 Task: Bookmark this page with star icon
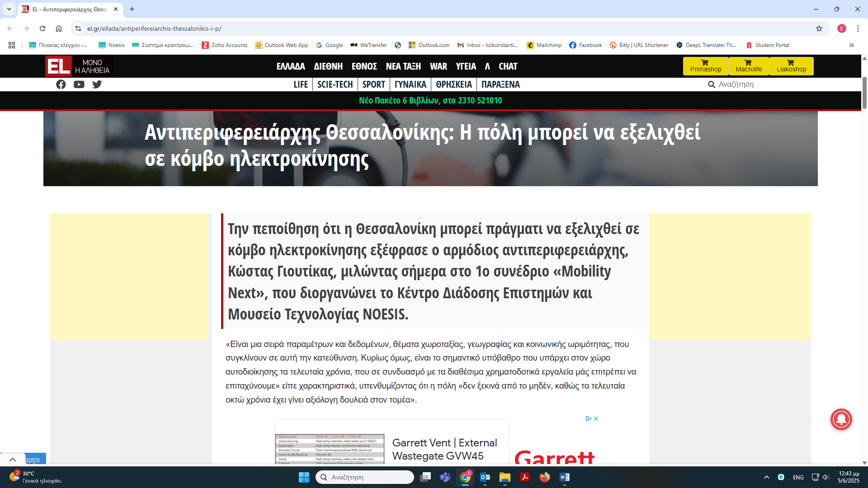pos(819,28)
